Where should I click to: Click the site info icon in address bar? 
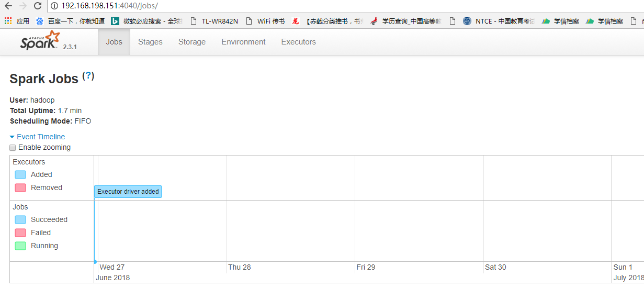coord(55,6)
